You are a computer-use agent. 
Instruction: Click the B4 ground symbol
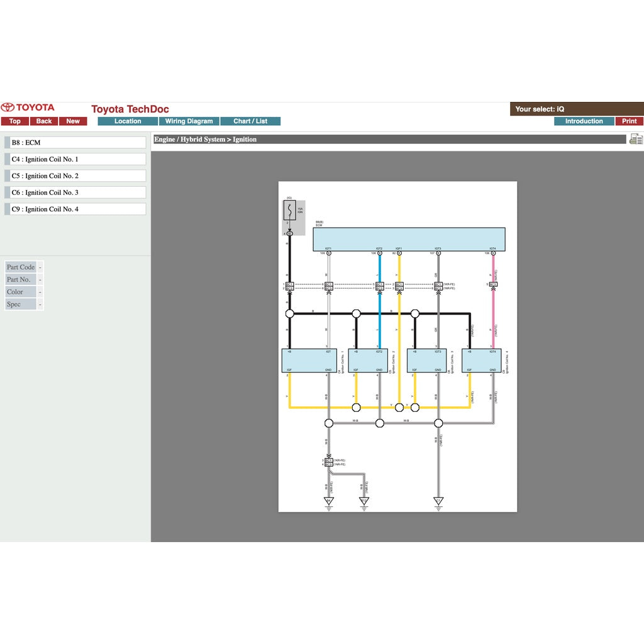point(328,501)
